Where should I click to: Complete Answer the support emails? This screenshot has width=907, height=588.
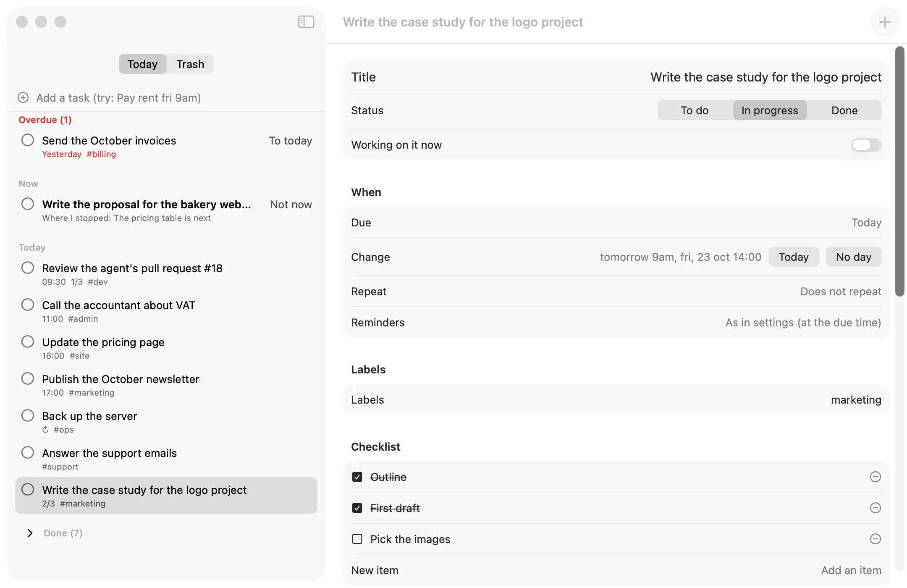coord(28,452)
